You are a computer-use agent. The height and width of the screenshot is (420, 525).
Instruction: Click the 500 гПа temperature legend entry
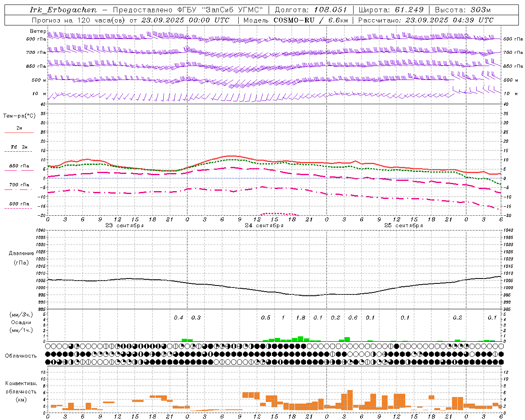(x=19, y=203)
